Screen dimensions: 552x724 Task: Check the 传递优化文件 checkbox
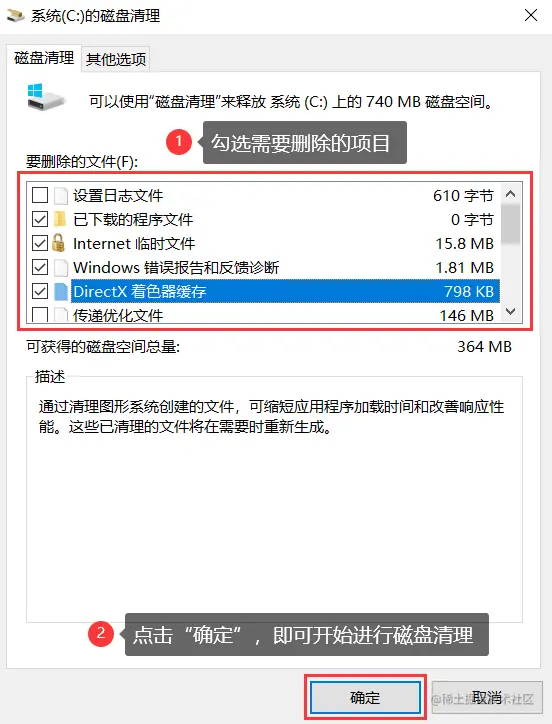[40, 315]
